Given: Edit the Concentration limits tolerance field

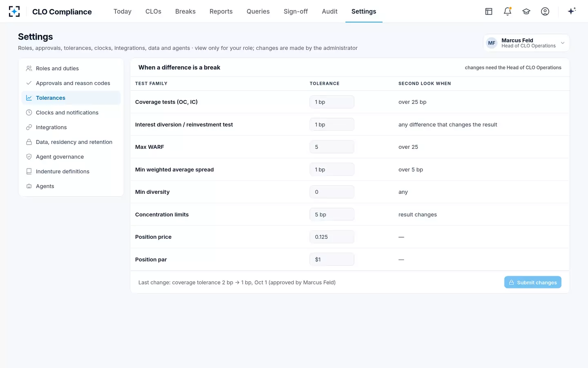Looking at the screenshot, I should [x=332, y=214].
